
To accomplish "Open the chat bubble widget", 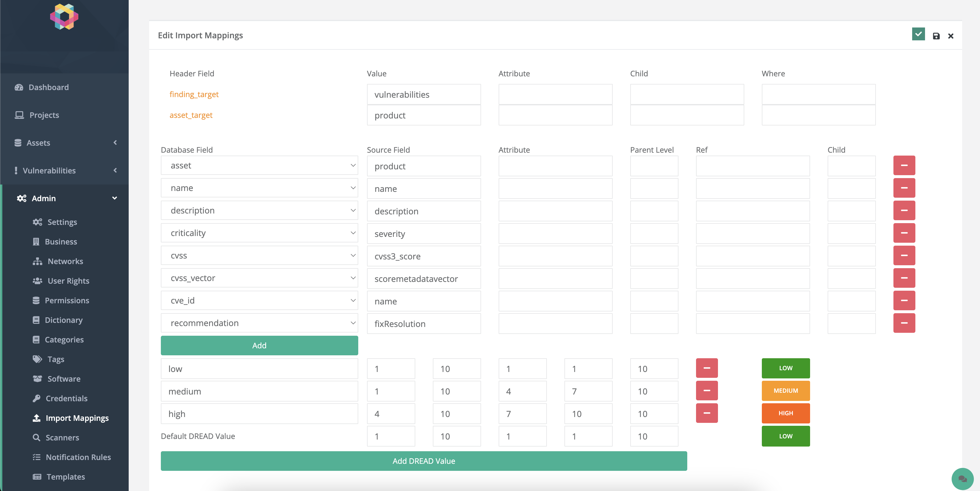I will point(962,479).
